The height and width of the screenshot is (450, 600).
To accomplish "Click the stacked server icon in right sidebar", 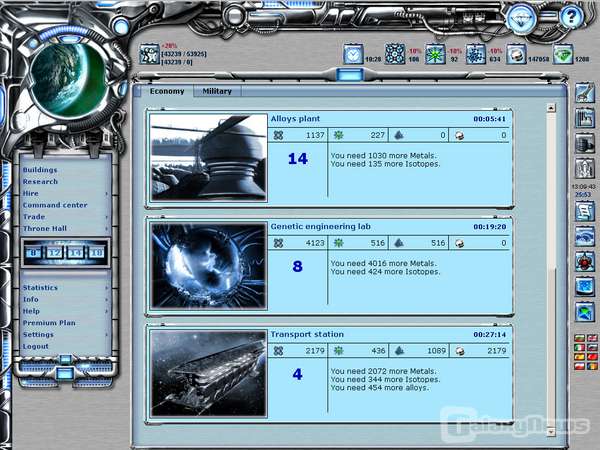I will point(585,143).
